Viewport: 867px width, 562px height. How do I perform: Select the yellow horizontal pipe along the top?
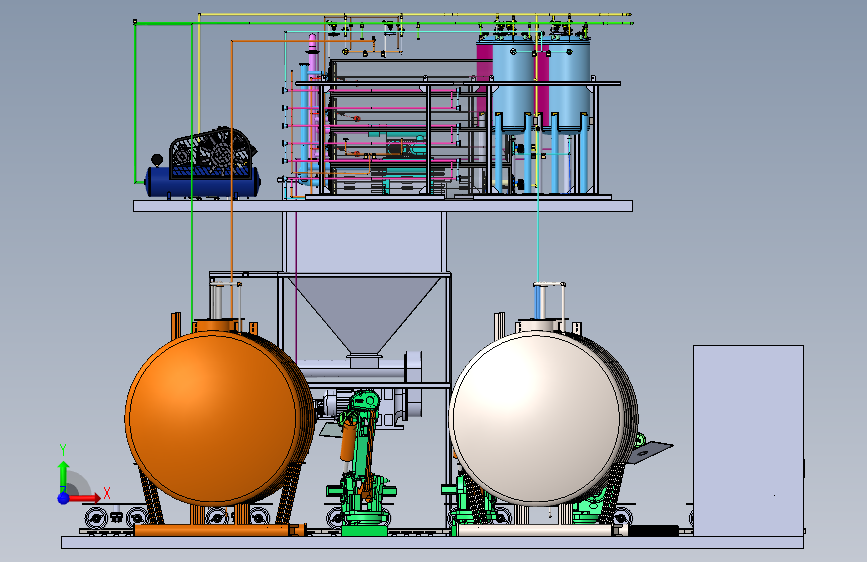pyautogui.click(x=415, y=14)
